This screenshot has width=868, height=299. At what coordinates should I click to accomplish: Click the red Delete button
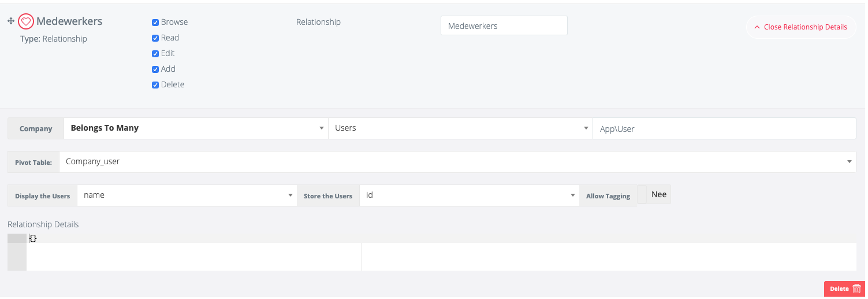click(x=844, y=289)
